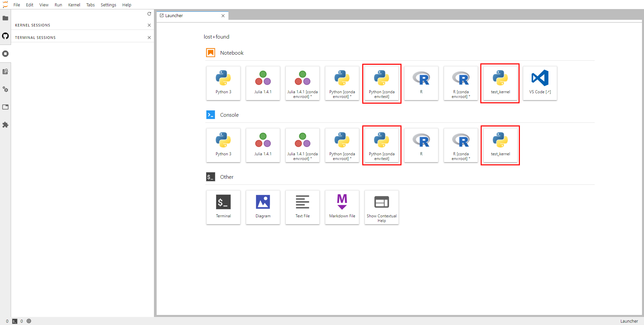Image resolution: width=644 pixels, height=325 pixels.
Task: Close the Launcher tab
Action: (x=223, y=16)
